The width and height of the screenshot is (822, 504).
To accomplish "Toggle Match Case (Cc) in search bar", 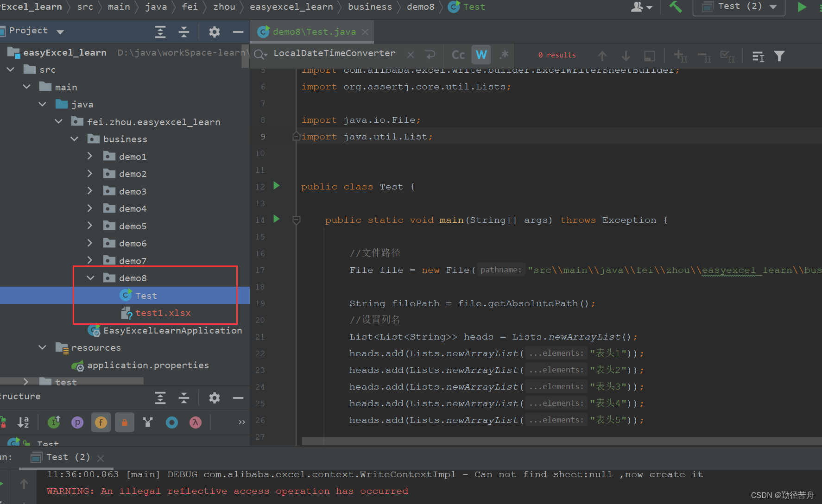I will pyautogui.click(x=458, y=55).
